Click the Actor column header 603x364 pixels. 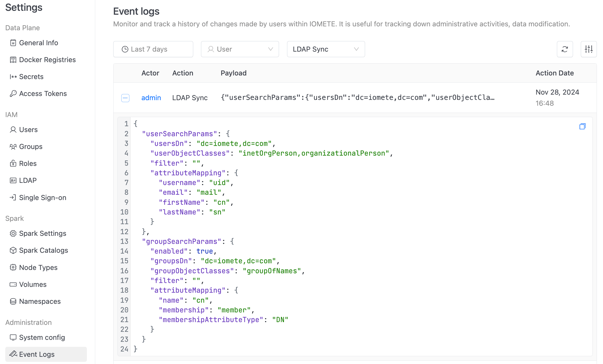click(x=150, y=73)
